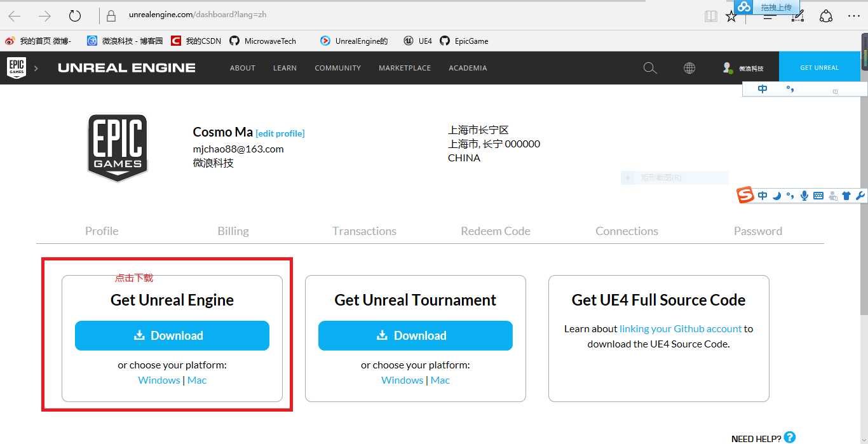Open the MARKETPLACE menu
Screen dimensions: 868x444
coord(405,68)
